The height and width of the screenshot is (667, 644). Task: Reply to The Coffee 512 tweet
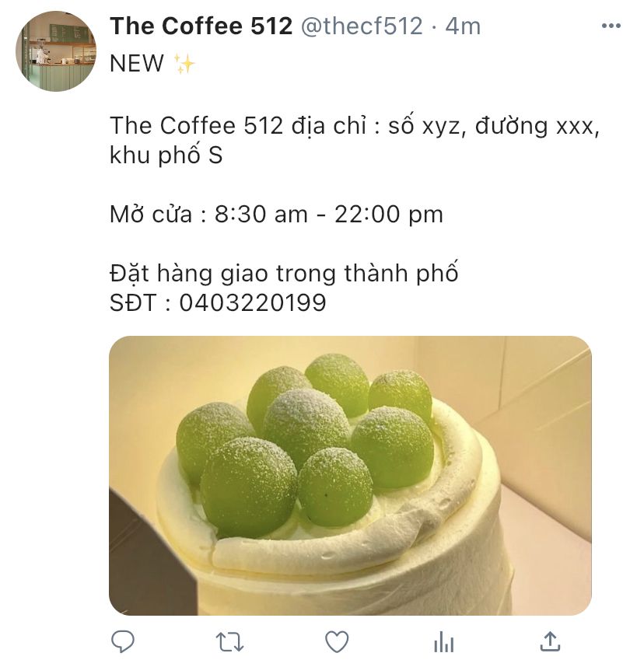point(123,641)
